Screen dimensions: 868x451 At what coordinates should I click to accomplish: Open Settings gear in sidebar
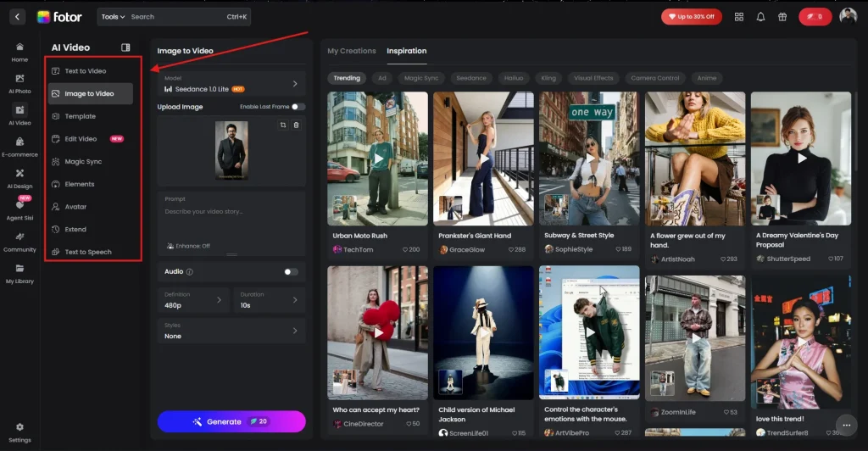point(19,432)
